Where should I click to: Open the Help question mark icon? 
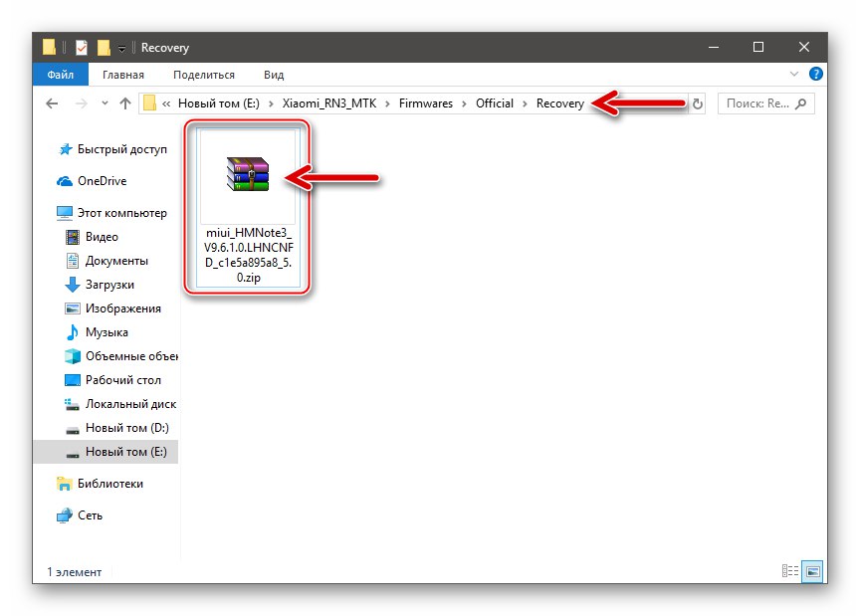[815, 74]
